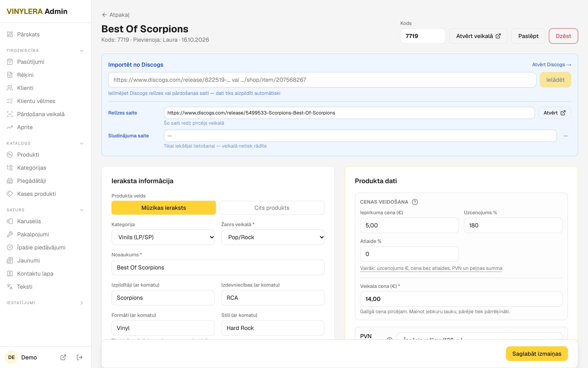
Task: Click the Aprite trend arrow icon
Action: coord(10,127)
